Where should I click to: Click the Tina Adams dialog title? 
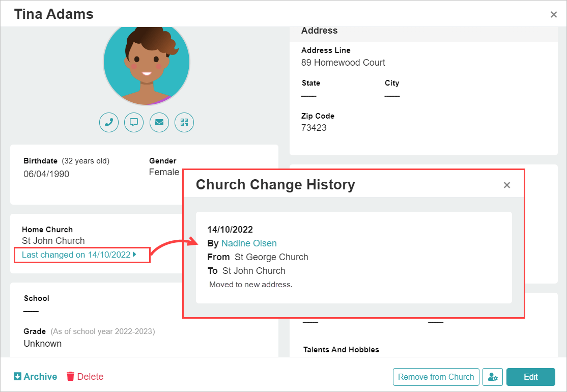53,14
